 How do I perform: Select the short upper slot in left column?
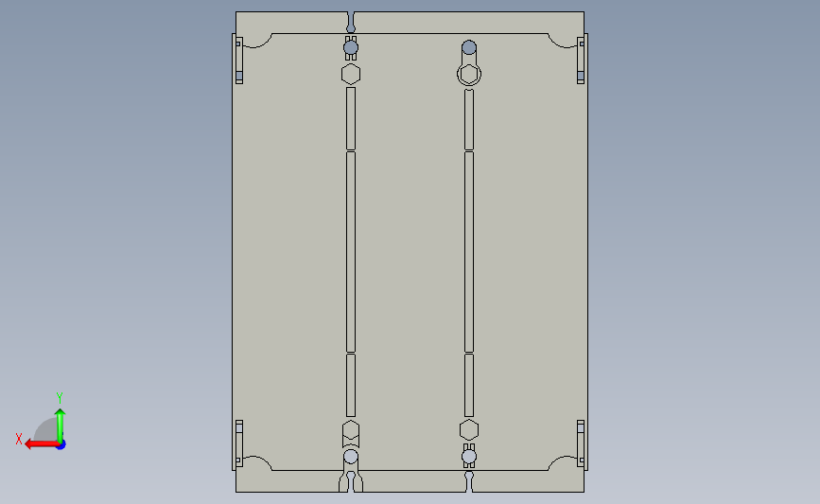351,119
